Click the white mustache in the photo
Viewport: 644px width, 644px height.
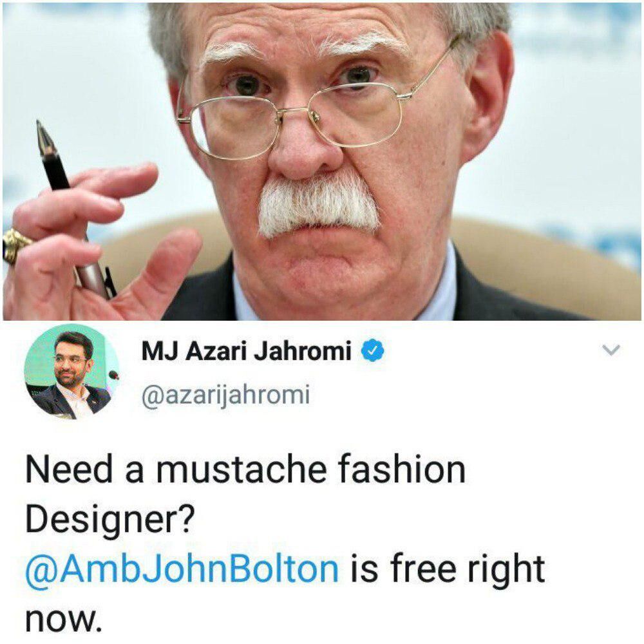tap(319, 206)
